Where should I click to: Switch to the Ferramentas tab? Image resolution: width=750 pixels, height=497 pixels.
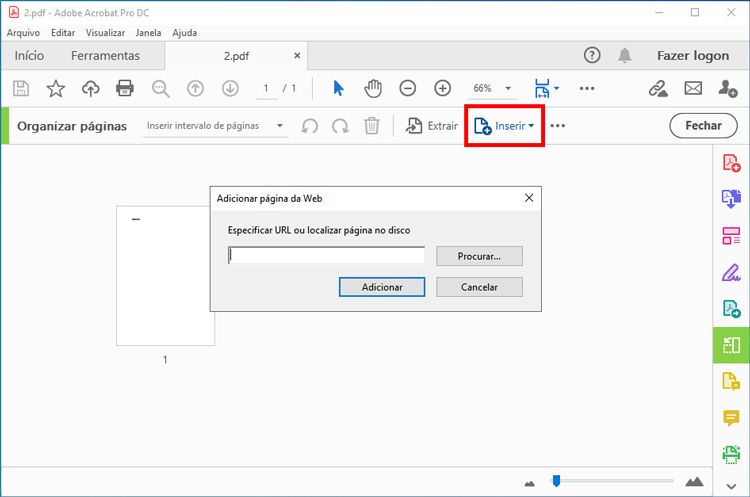(105, 55)
